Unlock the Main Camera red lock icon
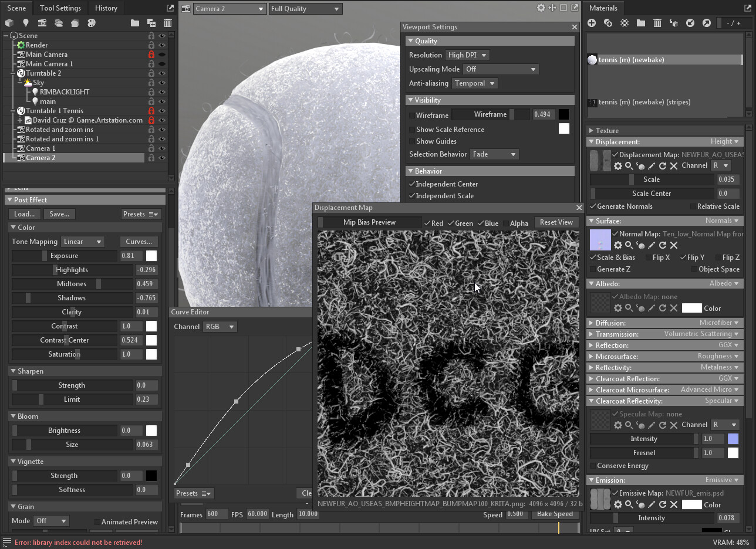Screen dimensions: 756x549 [x=151, y=54]
